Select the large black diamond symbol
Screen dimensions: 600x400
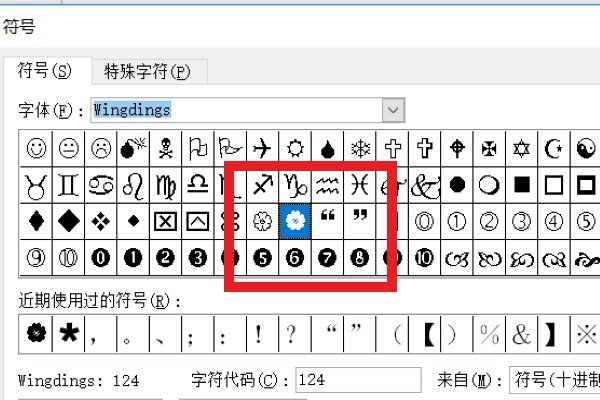[68, 221]
